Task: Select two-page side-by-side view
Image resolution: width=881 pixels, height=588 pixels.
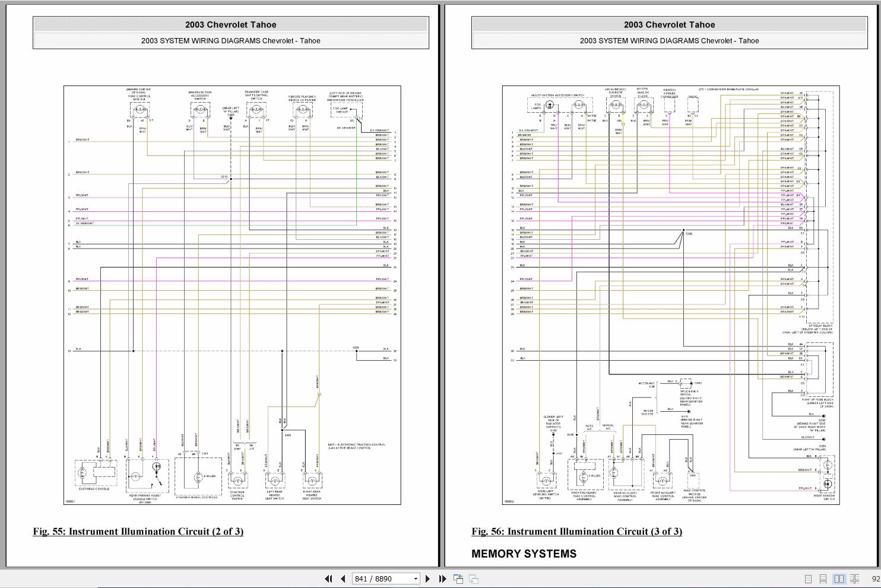Action: [x=839, y=579]
